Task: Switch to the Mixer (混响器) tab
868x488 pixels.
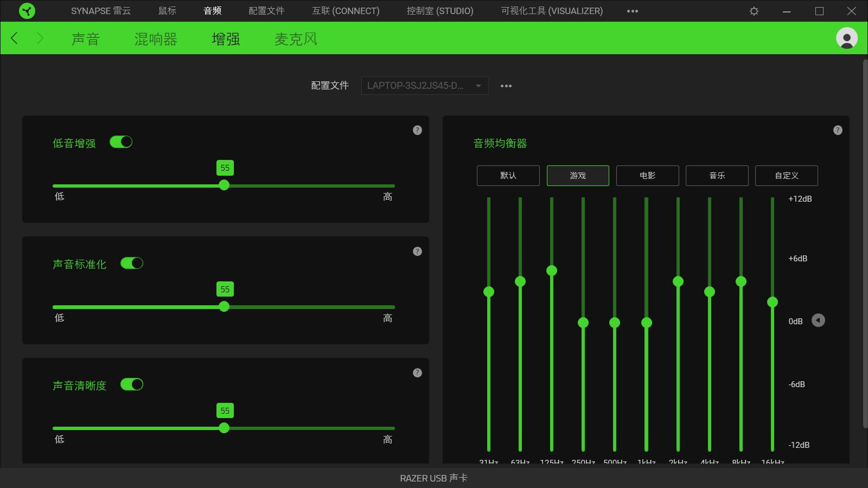Action: tap(156, 39)
